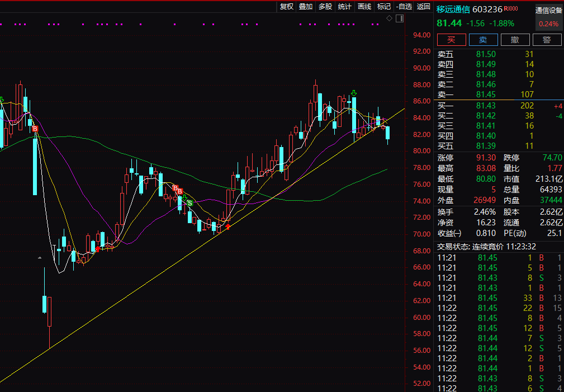
Task: Click the red up arrow near price 68
Action: [97, 248]
